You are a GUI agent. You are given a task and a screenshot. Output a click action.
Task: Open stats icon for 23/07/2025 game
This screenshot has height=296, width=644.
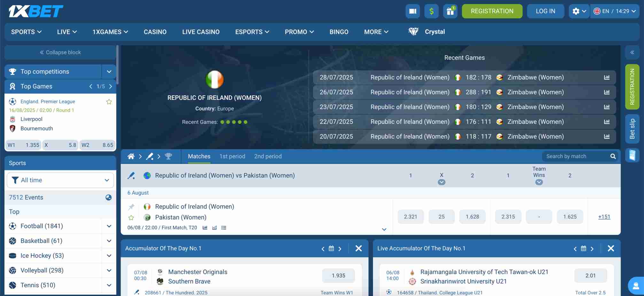pos(607,107)
